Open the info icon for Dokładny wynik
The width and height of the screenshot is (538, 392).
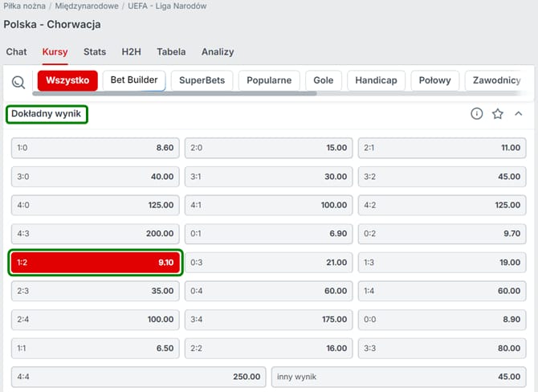(476, 114)
